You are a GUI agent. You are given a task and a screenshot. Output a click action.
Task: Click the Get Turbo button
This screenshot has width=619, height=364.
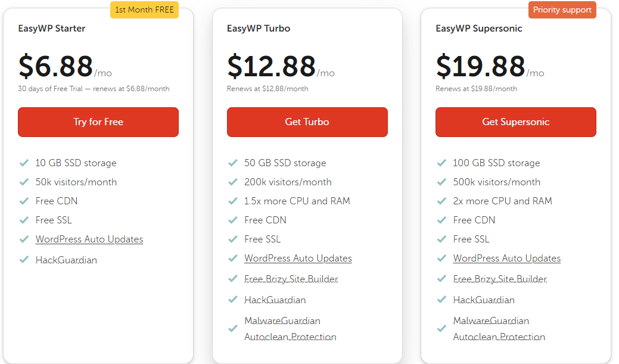[307, 122]
